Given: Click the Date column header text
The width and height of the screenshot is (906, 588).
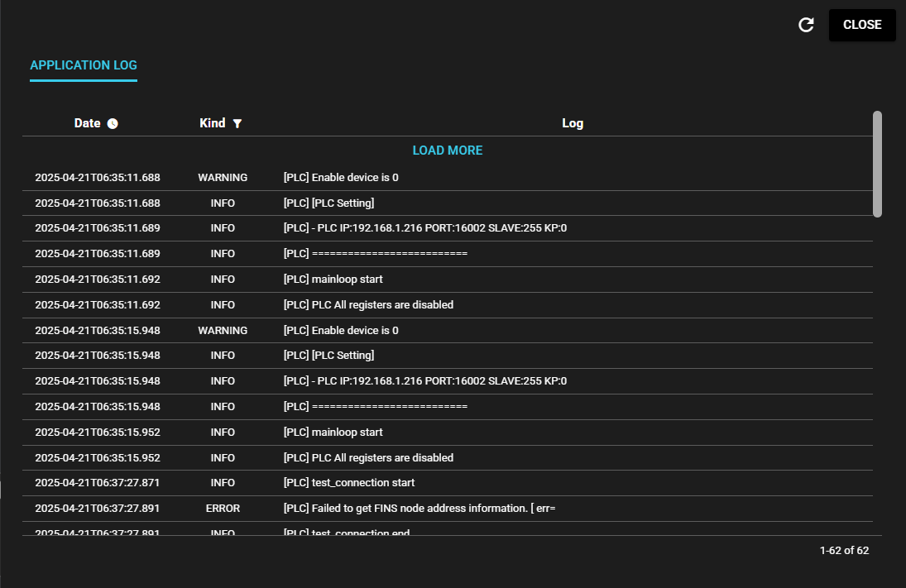Looking at the screenshot, I should coord(87,123).
